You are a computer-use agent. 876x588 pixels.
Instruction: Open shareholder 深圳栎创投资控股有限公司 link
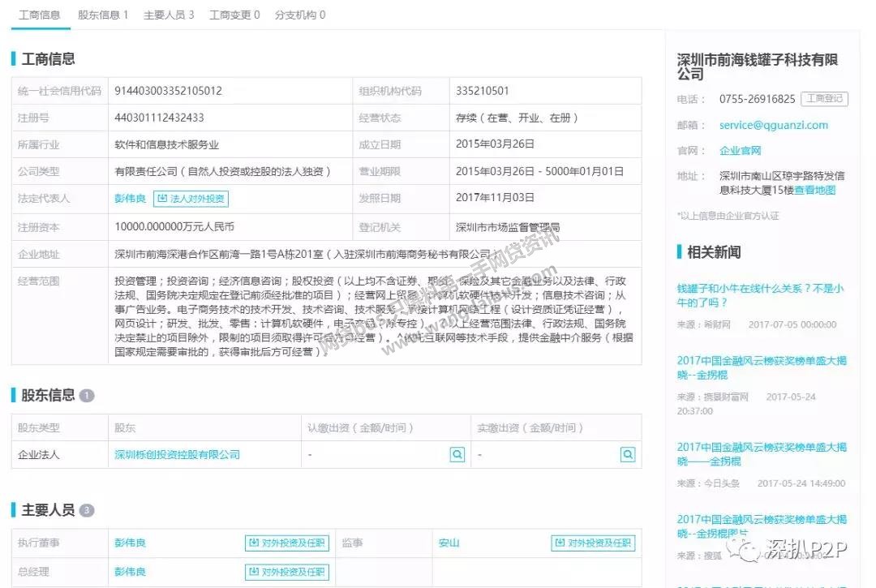click(177, 454)
